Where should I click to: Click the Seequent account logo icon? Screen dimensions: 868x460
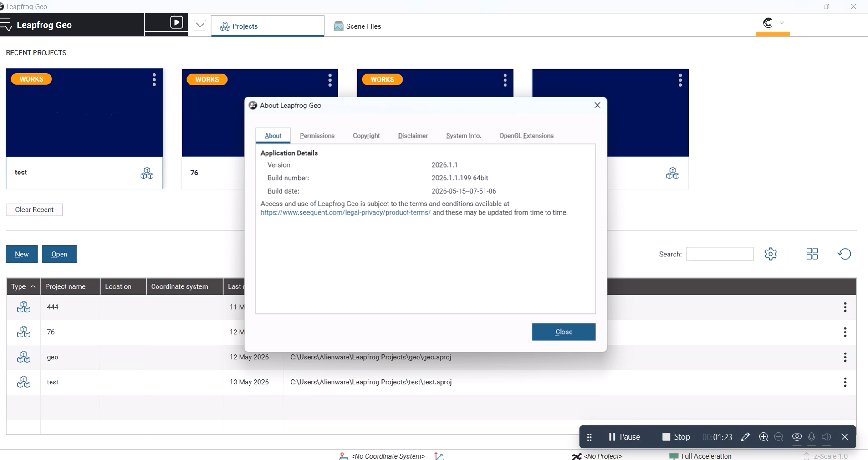(x=768, y=23)
